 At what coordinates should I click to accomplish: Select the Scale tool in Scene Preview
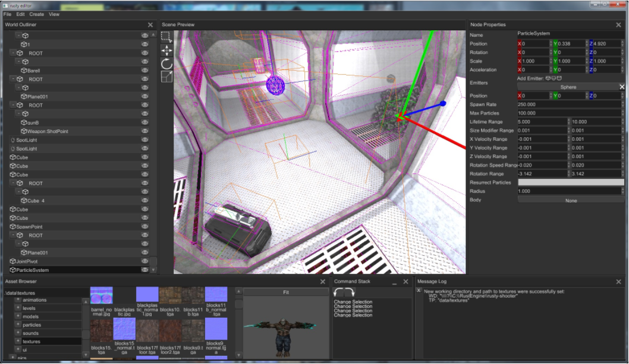(x=166, y=77)
